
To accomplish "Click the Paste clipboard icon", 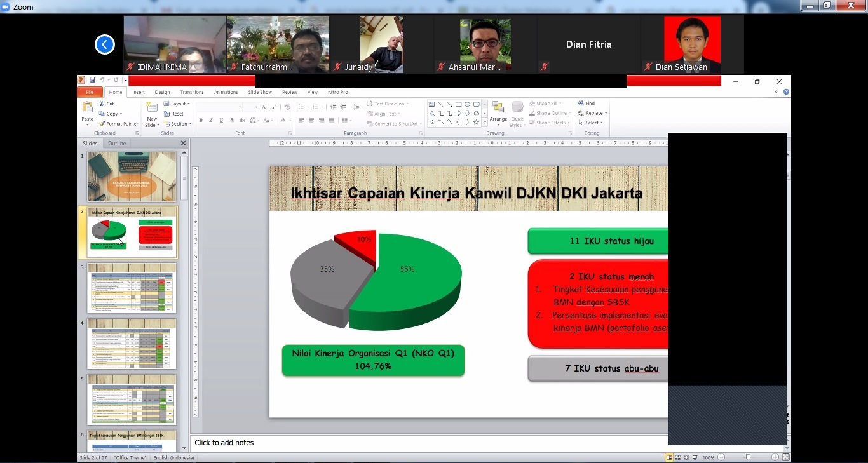I will (x=88, y=108).
